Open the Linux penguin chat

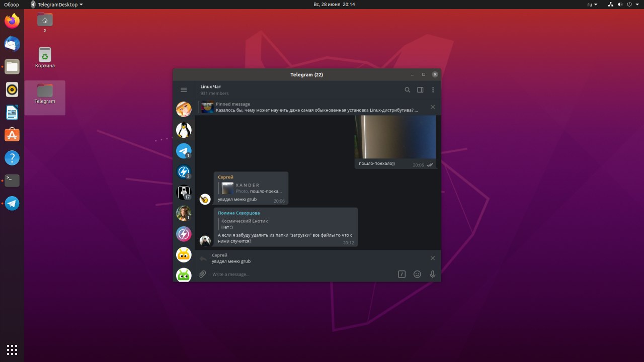pos(184,130)
